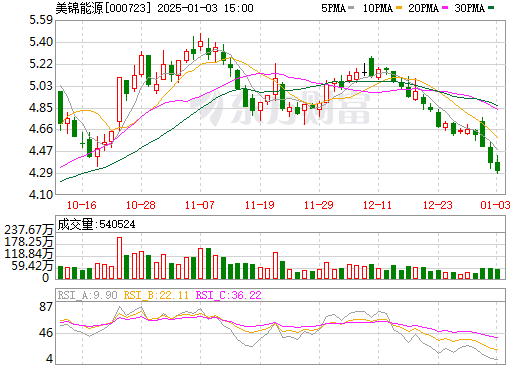Select the 12-23 date axis label
Viewport: 520px width, 365px height.
[438, 205]
